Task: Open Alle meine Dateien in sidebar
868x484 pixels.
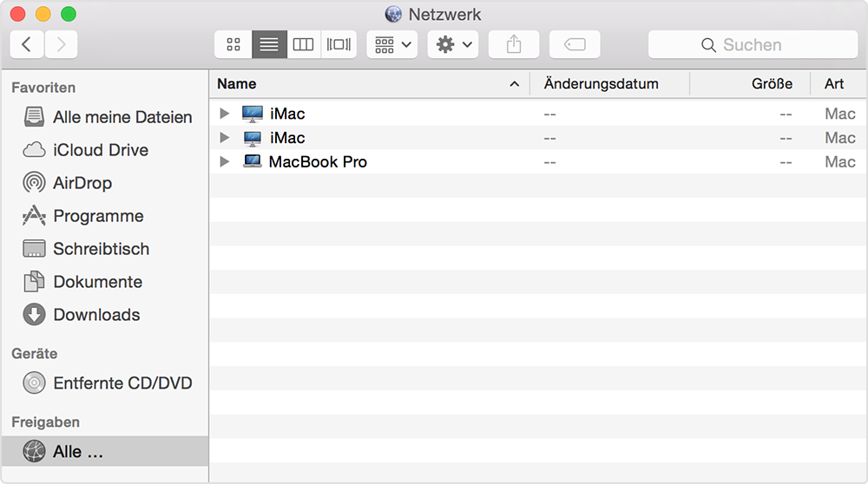Action: click(x=105, y=117)
